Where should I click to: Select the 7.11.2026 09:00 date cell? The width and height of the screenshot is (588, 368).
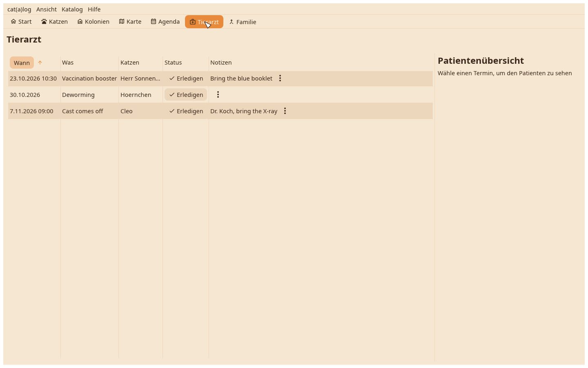[31, 111]
